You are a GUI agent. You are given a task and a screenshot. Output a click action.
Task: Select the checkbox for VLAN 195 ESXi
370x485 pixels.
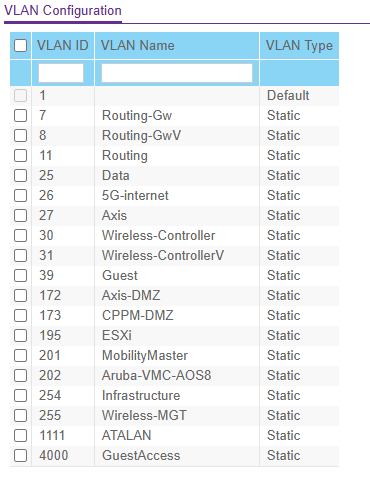(x=20, y=336)
